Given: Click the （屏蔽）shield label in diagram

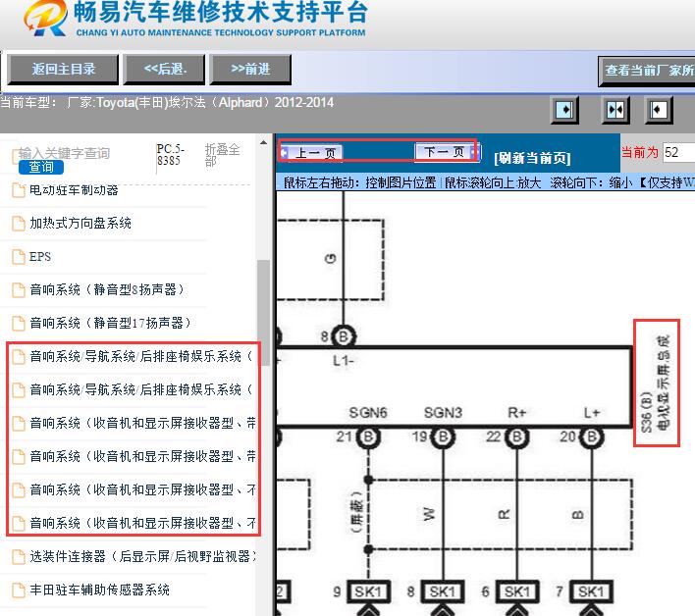Looking at the screenshot, I should pos(356,511).
